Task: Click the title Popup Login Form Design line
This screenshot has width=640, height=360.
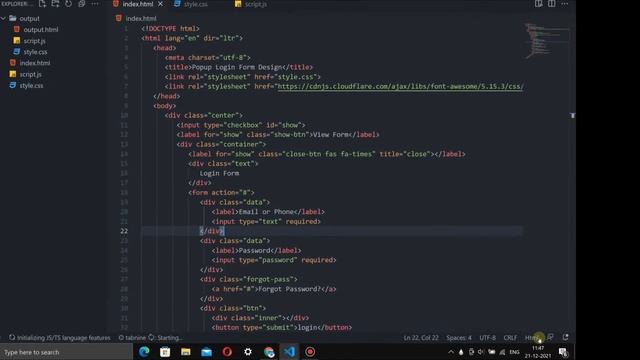Action: pyautogui.click(x=239, y=67)
